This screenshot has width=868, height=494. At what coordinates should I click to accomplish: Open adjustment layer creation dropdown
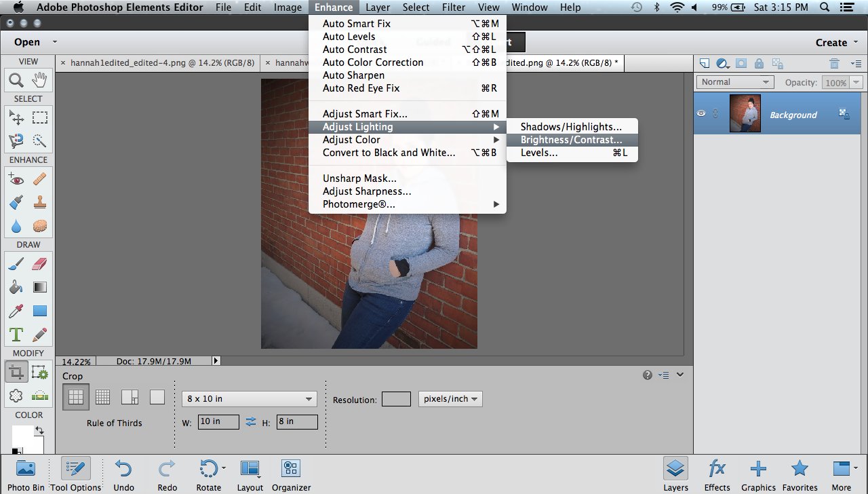pos(723,63)
